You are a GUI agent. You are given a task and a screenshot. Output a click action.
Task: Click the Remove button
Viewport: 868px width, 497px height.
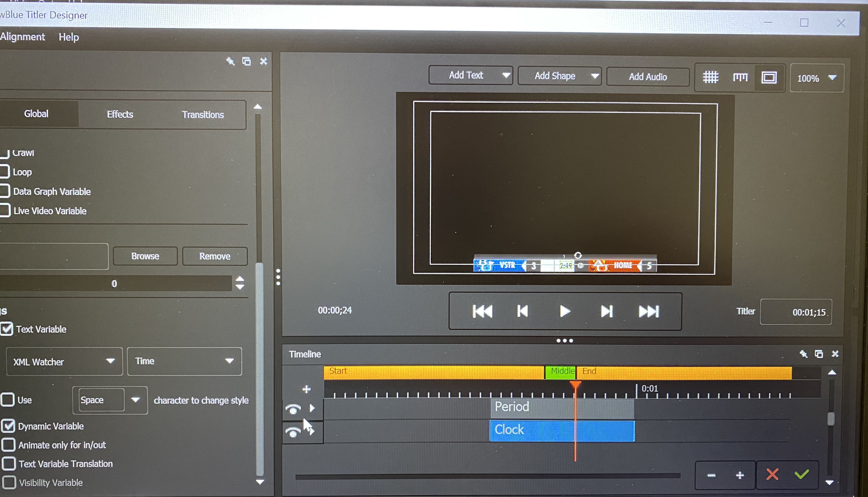(215, 256)
